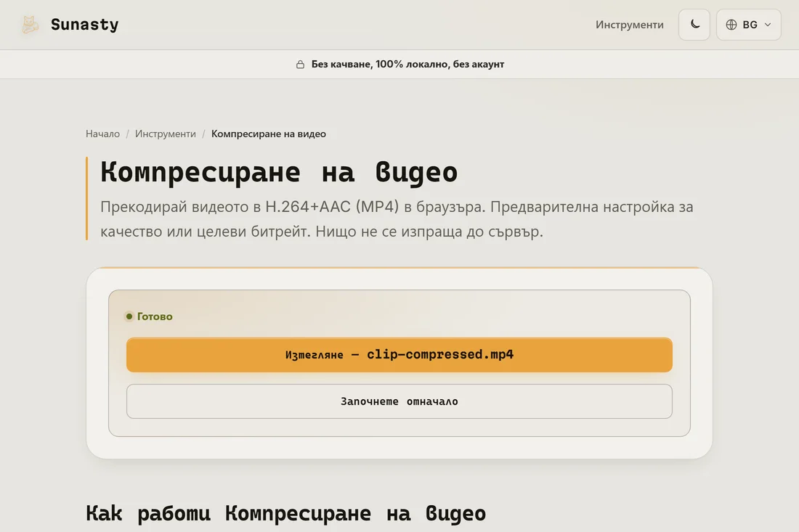
Task: Download clip-compressed.mp4 via Изтегляне button
Action: pyautogui.click(x=399, y=355)
